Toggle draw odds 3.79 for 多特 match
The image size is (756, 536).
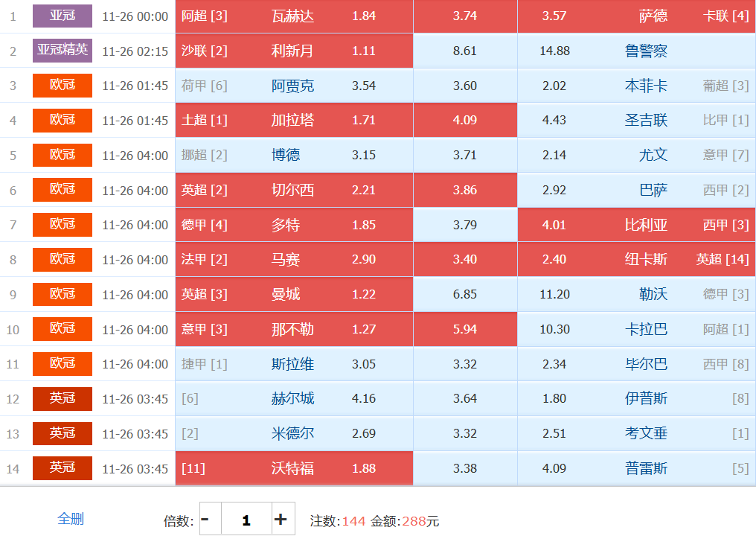coord(464,225)
